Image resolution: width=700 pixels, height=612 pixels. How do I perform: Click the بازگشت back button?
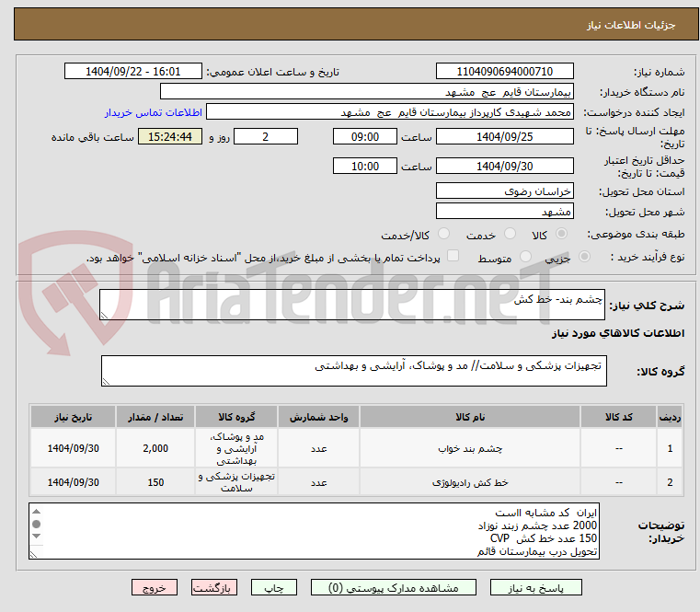point(213,587)
